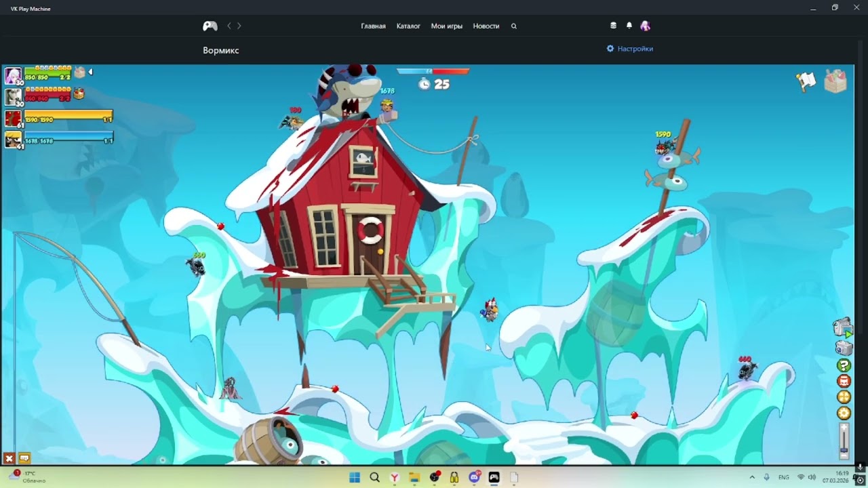868x488 pixels.
Task: Open Настройки game settings
Action: (630, 49)
